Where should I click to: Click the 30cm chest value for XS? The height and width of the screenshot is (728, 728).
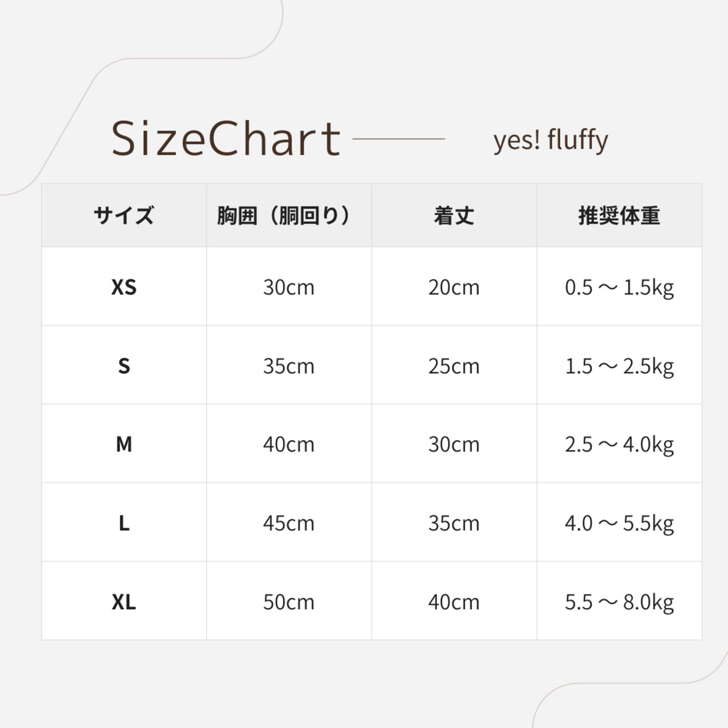[x=289, y=287]
